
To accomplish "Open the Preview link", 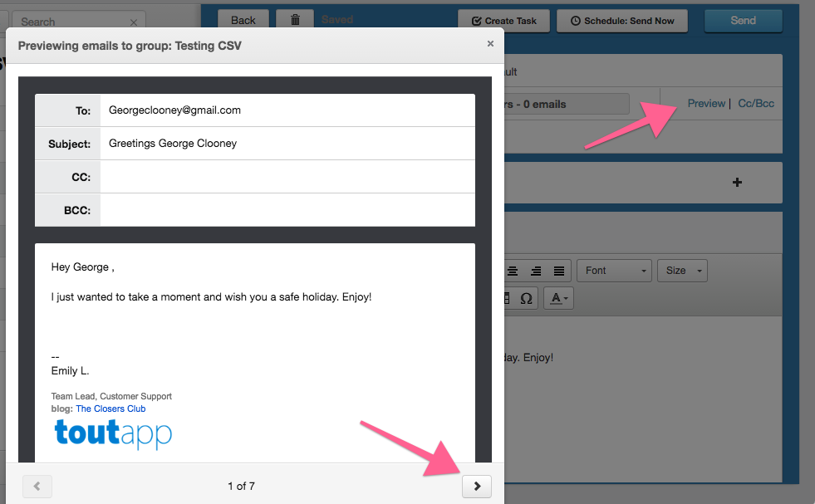I will pyautogui.click(x=706, y=104).
